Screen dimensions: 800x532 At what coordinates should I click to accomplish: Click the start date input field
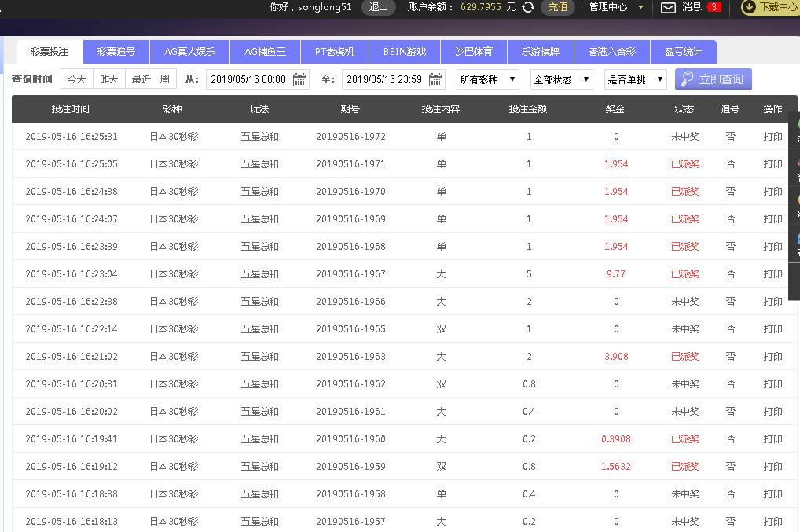pyautogui.click(x=257, y=79)
